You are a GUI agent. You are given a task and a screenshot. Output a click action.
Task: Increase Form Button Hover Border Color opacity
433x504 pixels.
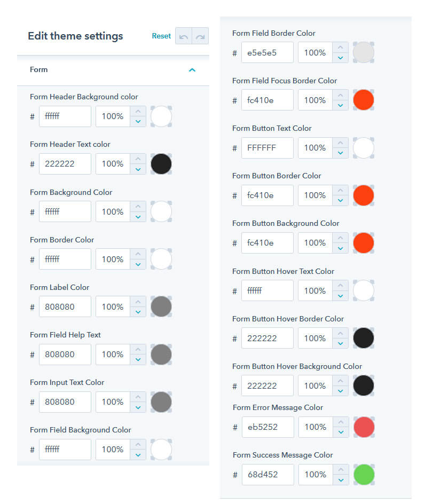(341, 333)
